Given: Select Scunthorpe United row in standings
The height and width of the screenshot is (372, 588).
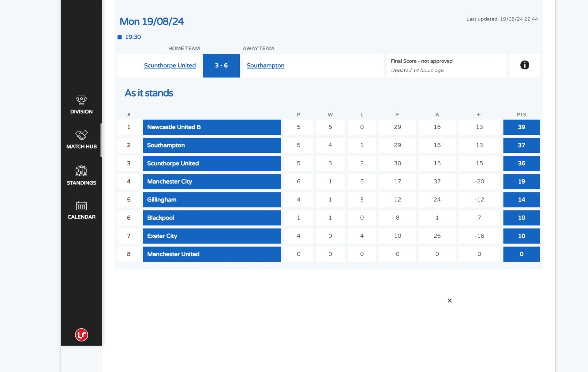Looking at the screenshot, I should coord(328,163).
